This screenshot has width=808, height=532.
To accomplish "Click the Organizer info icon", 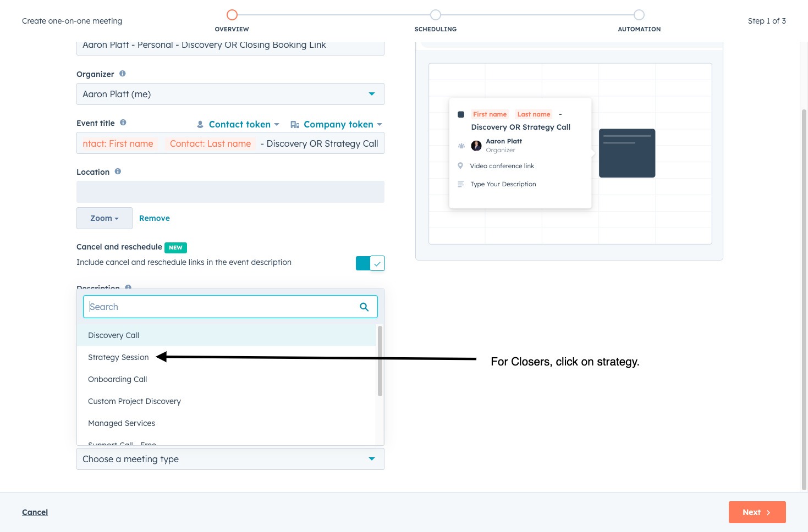I will coord(123,74).
